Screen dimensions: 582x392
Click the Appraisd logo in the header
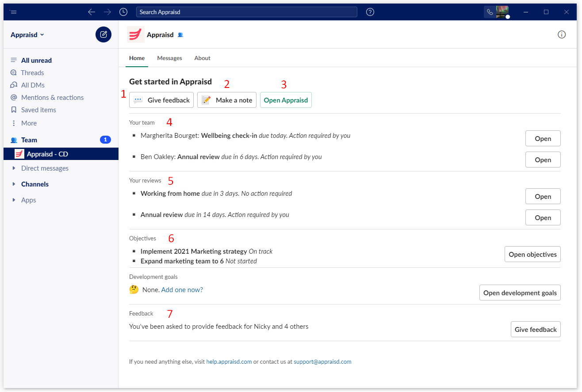click(x=136, y=34)
